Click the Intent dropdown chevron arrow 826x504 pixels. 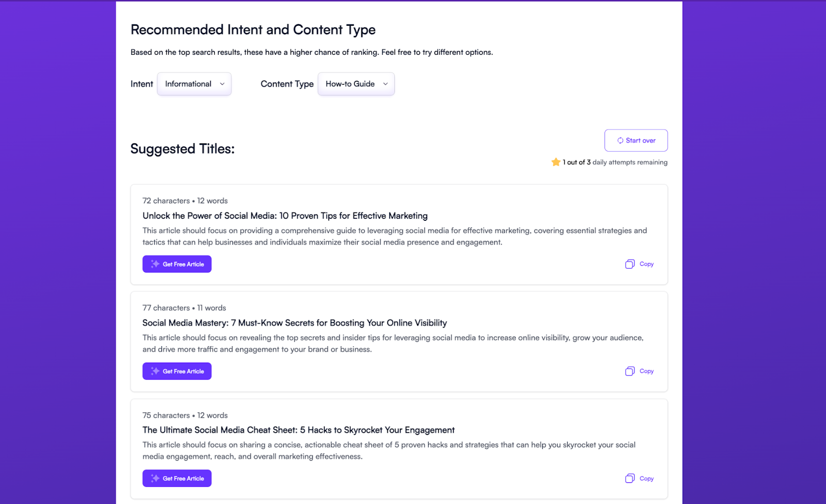(222, 84)
